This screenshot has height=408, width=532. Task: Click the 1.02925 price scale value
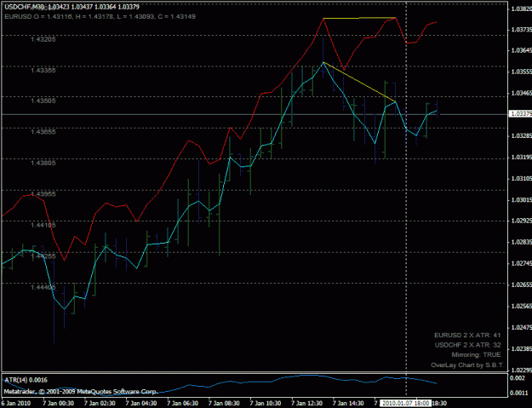coord(522,221)
